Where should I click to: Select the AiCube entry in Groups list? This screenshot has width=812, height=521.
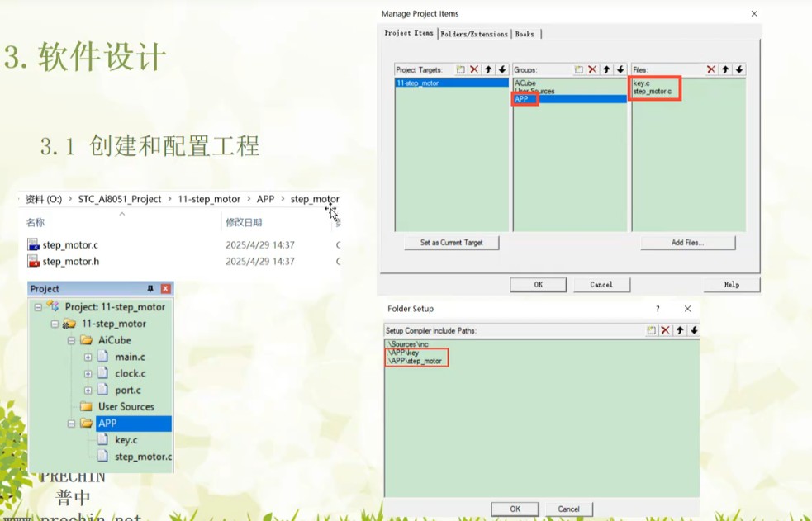click(525, 83)
